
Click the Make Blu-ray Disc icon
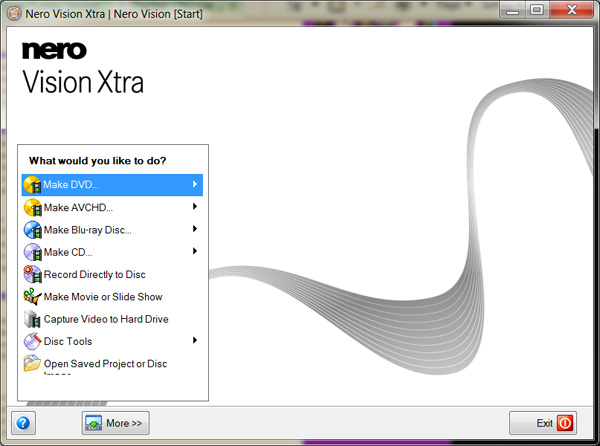[33, 230]
